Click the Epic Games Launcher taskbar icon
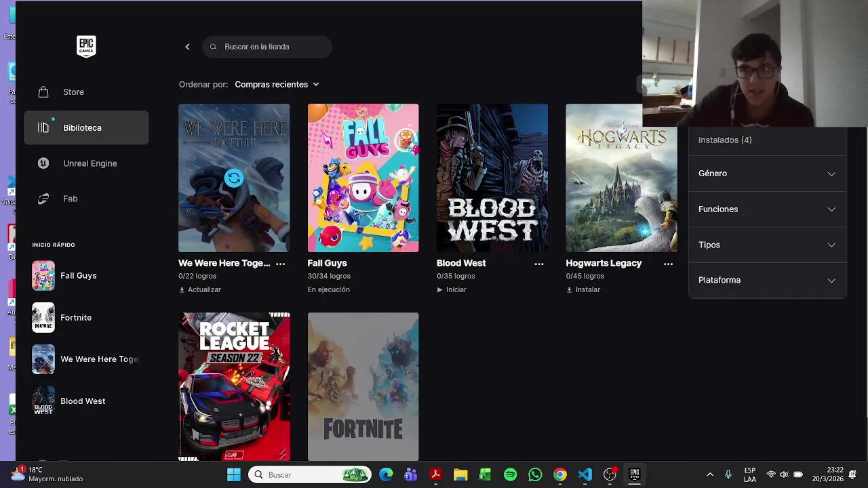The image size is (868, 488). tap(635, 474)
